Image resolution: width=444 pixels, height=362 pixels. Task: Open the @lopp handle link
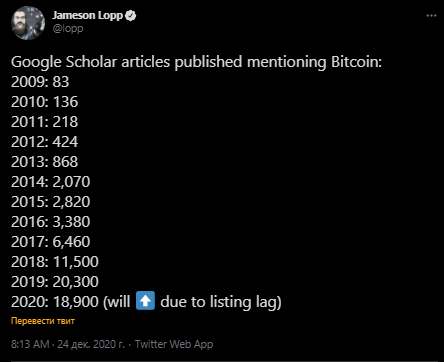[68, 28]
